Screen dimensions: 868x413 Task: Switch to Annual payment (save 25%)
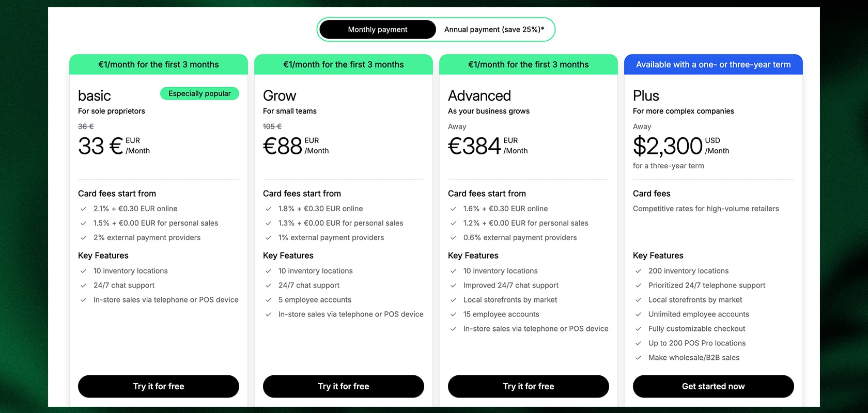pos(494,29)
